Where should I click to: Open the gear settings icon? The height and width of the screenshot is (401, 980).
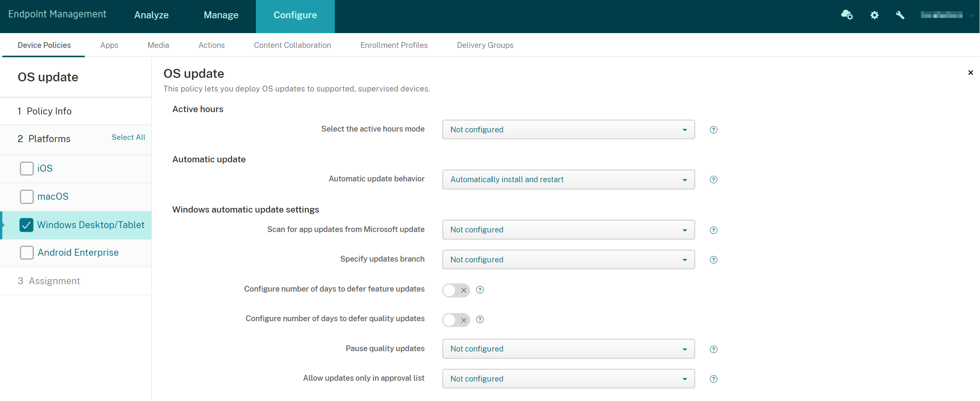874,15
